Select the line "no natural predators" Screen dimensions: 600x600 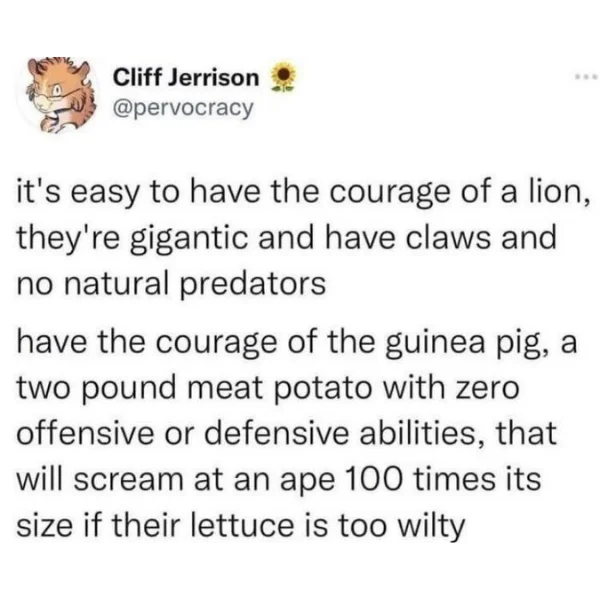(171, 284)
